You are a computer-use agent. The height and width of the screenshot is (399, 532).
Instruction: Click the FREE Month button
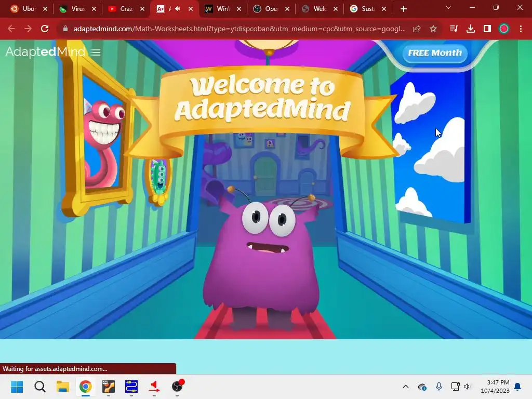(x=435, y=53)
